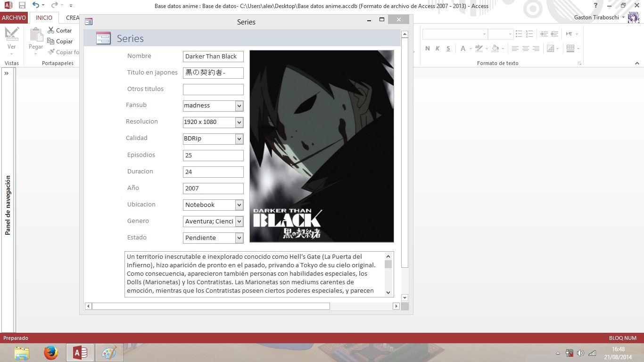
Task: Open the ARCHIVO tab
Action: [14, 18]
